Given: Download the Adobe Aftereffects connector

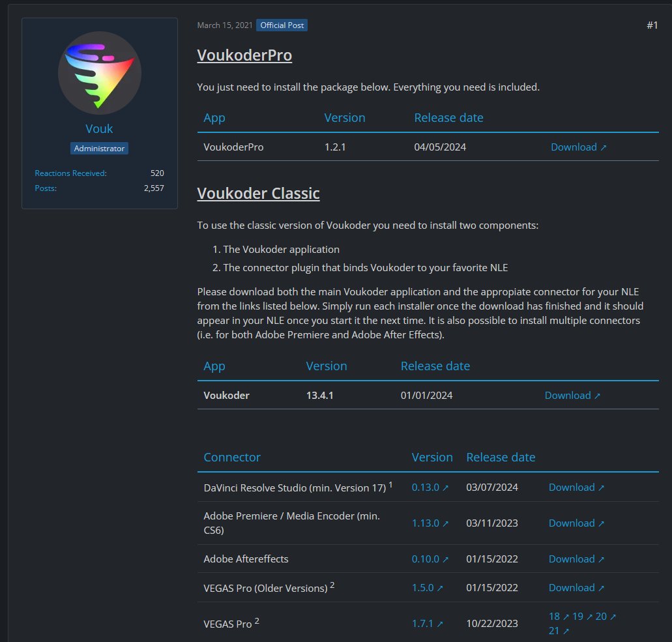Looking at the screenshot, I should pos(576,559).
